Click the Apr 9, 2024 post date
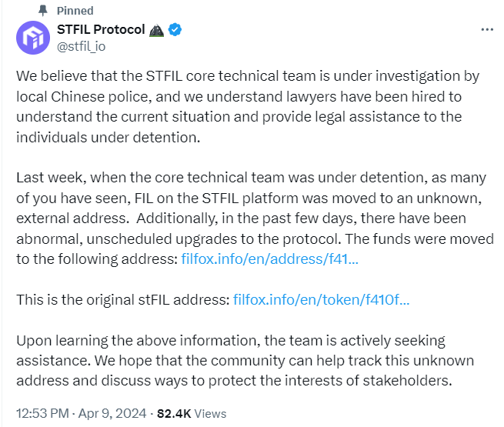The image size is (504, 427). click(112, 413)
